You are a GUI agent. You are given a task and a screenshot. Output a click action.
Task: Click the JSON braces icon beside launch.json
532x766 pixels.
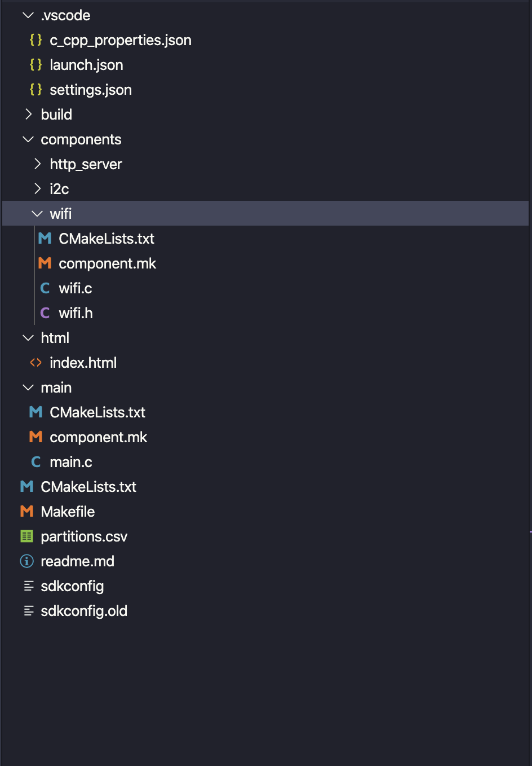(x=36, y=65)
